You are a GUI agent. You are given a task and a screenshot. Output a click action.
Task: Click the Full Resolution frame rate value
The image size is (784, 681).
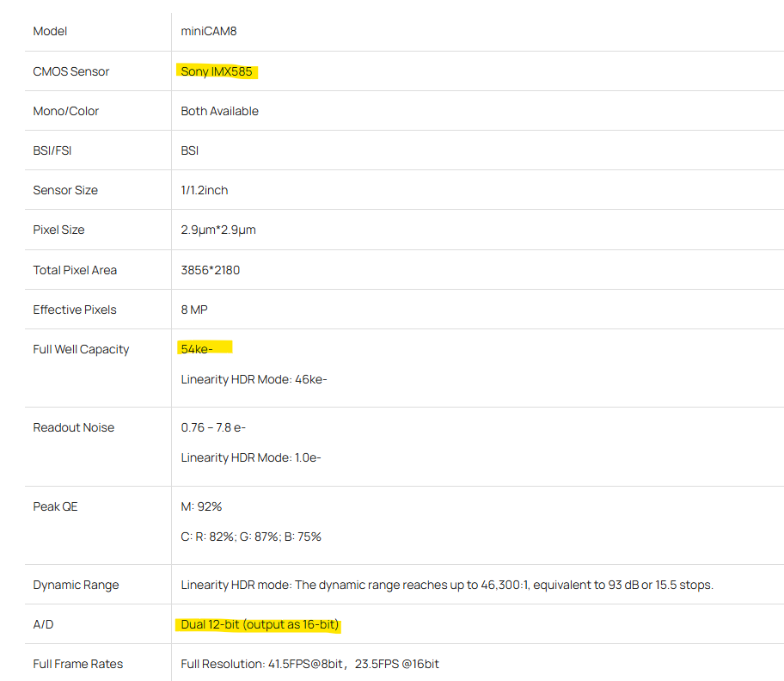(309, 664)
